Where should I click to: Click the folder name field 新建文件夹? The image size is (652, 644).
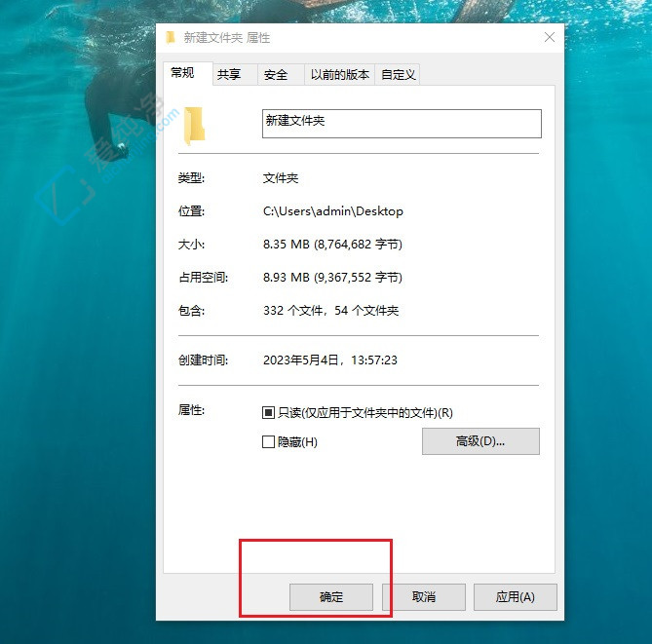[402, 124]
